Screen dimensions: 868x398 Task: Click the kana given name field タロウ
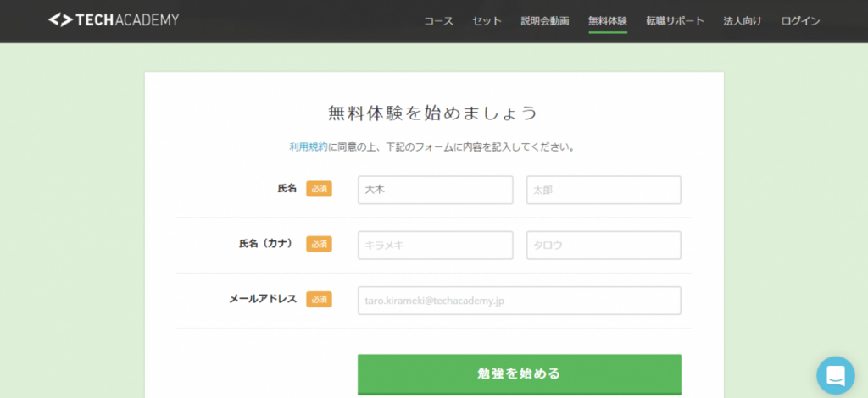604,246
